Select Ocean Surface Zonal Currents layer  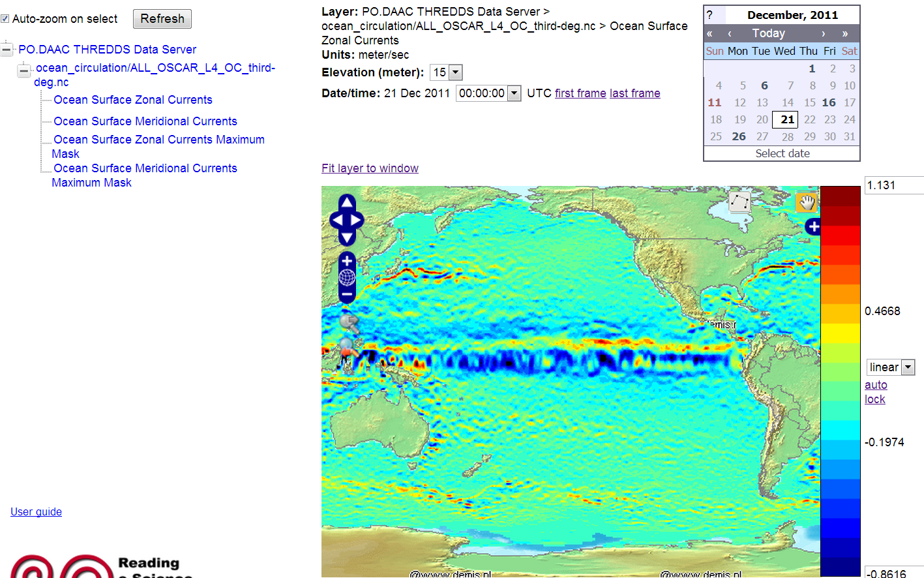tap(133, 100)
